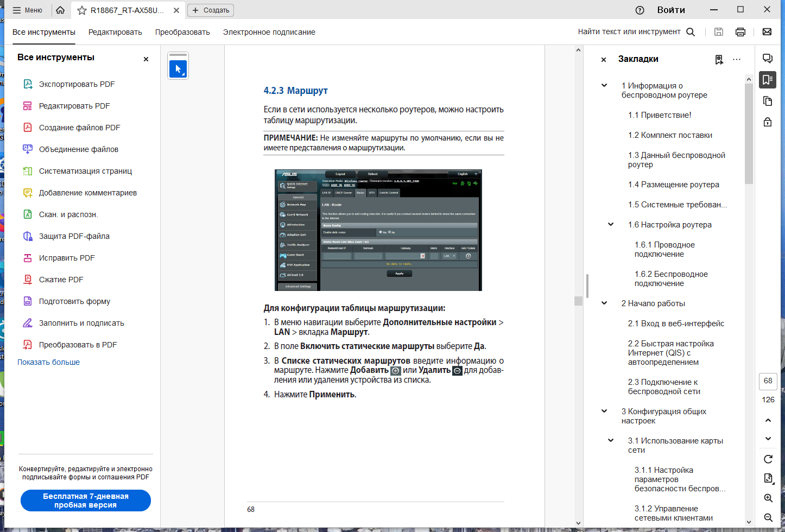Collapse 1 Информация о беспроводном роутере
This screenshot has height=532, width=785.
click(604, 85)
